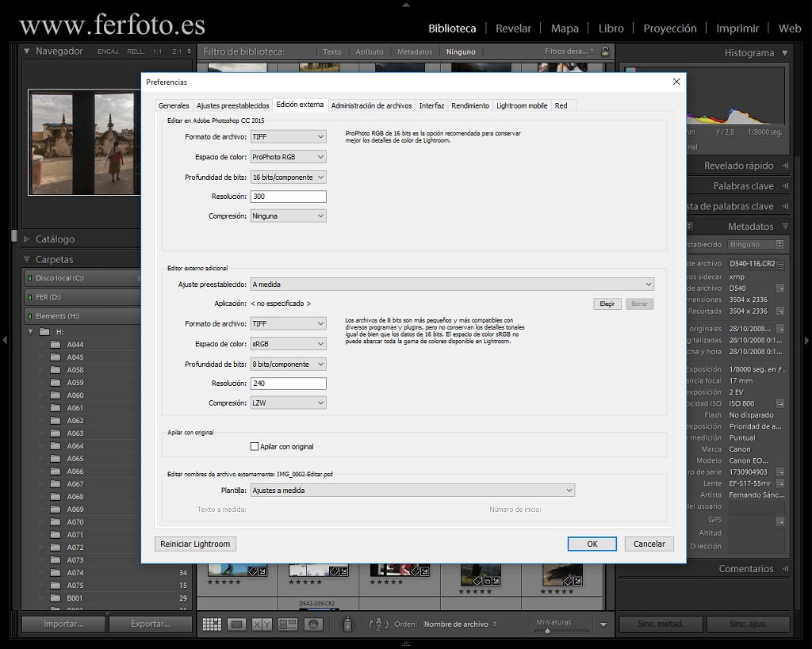Open the Generales preferences tab
Image resolution: width=812 pixels, height=649 pixels.
click(x=174, y=105)
